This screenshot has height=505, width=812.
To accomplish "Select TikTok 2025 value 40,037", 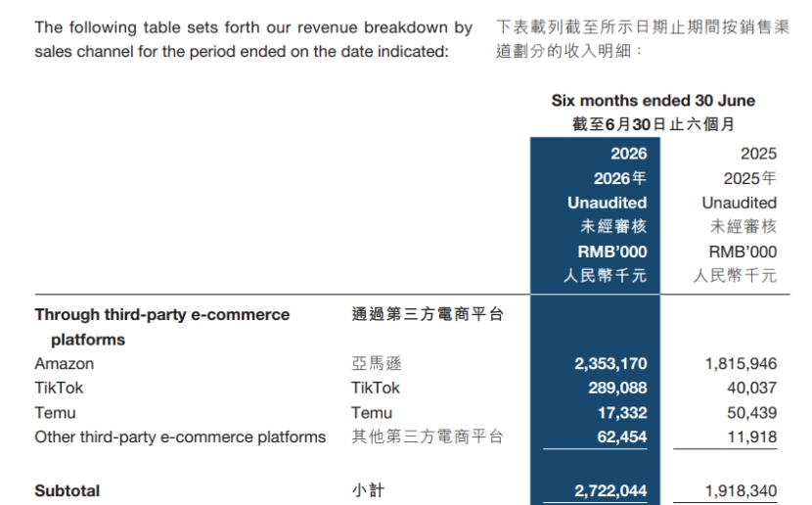I will (752, 388).
